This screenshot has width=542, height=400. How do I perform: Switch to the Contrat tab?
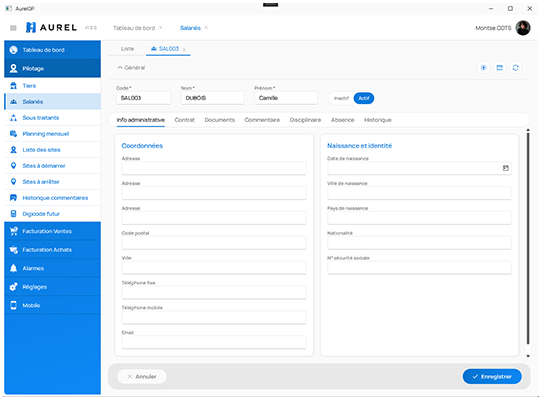(x=185, y=120)
